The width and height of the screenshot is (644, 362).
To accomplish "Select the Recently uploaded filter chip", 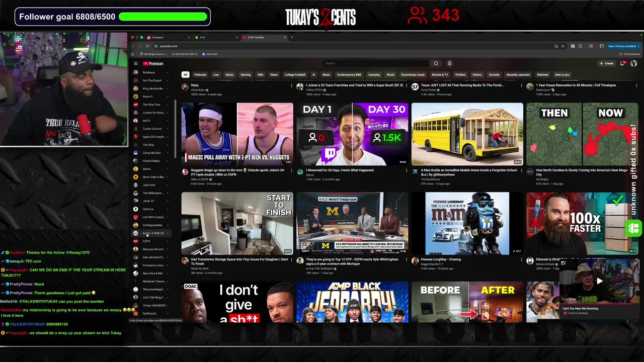I will pos(518,74).
